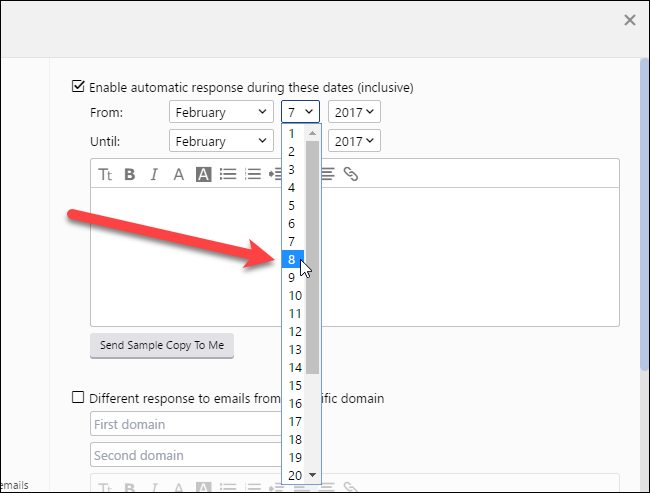Click the text alignment icon
The width and height of the screenshot is (650, 493).
point(328,174)
